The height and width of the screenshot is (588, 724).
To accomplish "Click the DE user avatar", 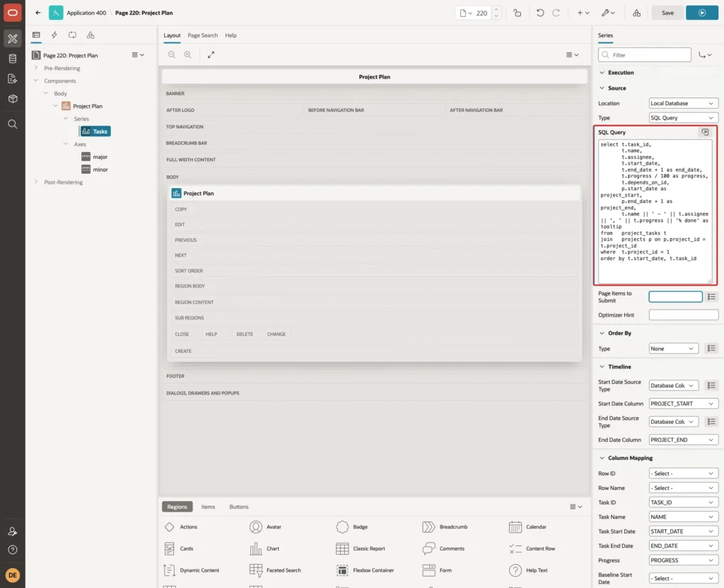I will [x=13, y=575].
